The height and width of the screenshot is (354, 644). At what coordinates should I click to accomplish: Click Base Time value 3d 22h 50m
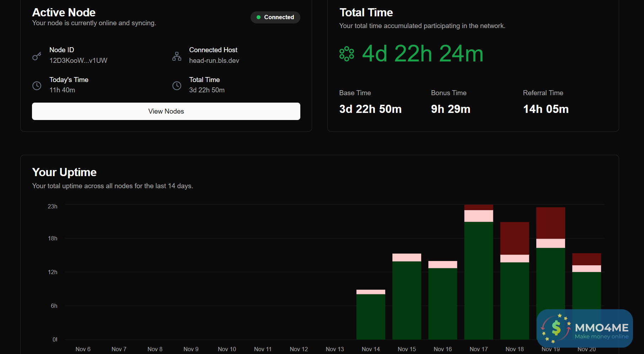click(x=370, y=109)
